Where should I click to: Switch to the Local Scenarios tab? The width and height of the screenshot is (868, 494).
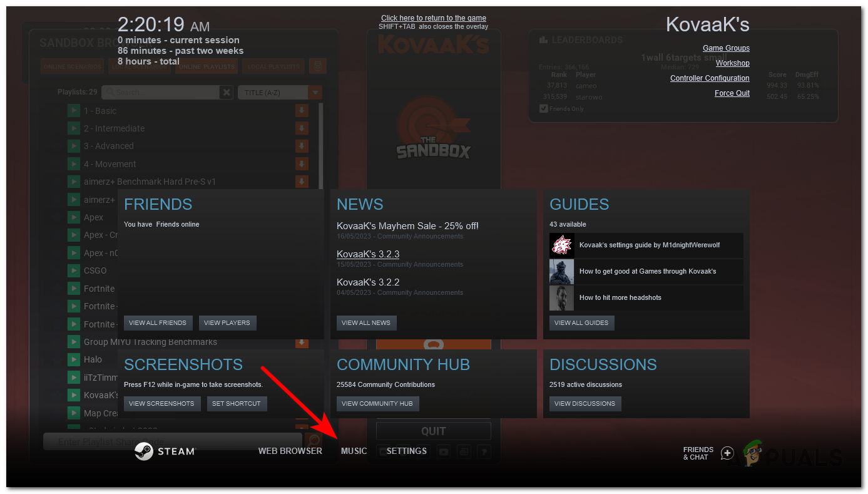(139, 66)
